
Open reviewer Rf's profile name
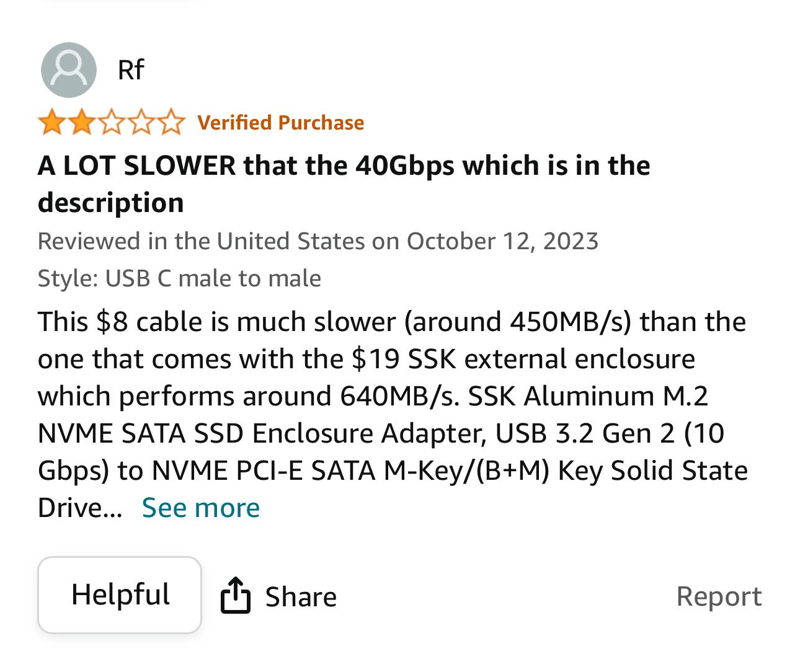pyautogui.click(x=130, y=69)
